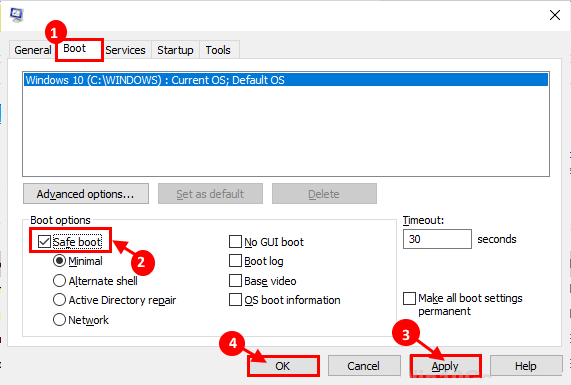Check the Boot log option
Viewport: 571px width, 385px height.
[235, 261]
